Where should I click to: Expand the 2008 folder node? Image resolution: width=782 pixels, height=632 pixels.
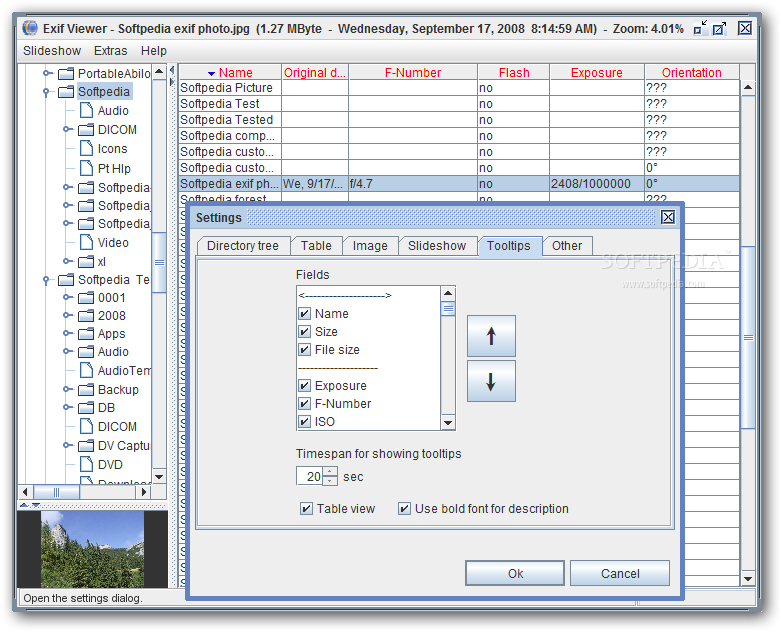[67, 315]
